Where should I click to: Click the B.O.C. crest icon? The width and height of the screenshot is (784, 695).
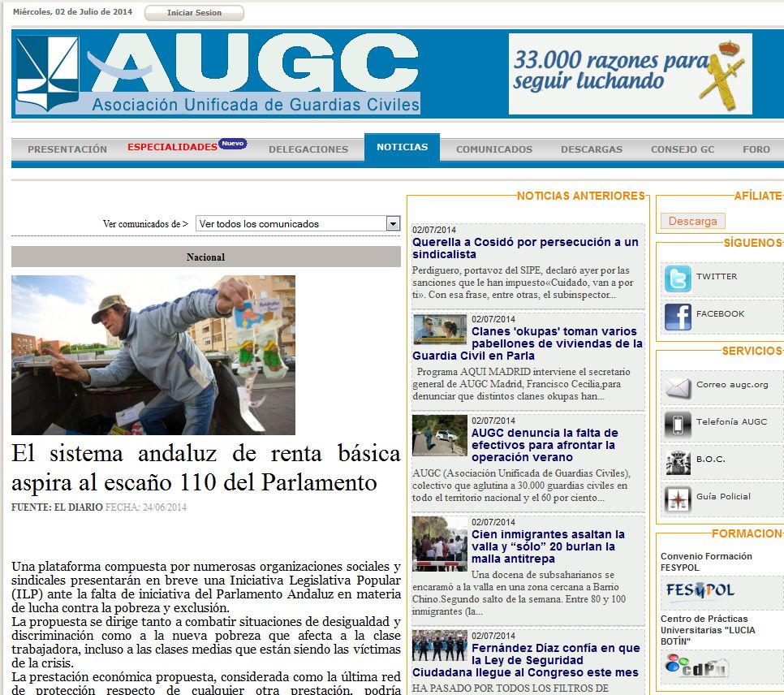678,461
